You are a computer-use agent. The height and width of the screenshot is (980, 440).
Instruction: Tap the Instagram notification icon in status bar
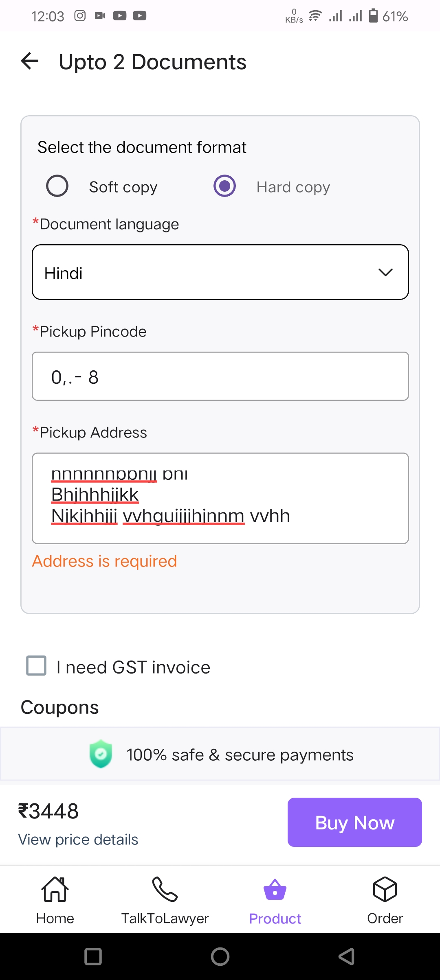point(80,16)
